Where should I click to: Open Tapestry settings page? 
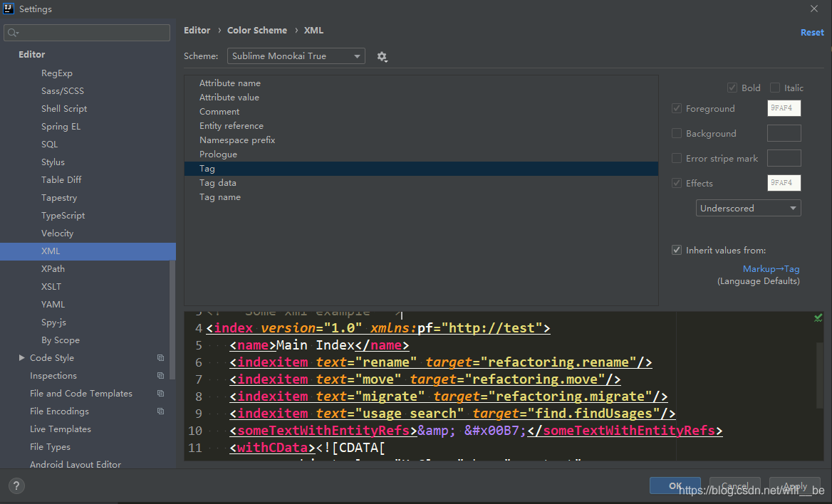pos(59,198)
